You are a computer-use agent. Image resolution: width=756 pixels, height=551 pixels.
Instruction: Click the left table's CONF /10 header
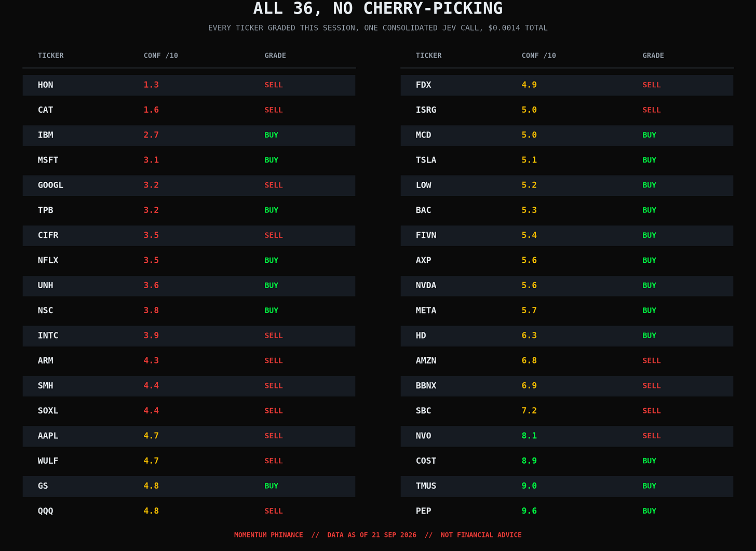pyautogui.click(x=161, y=56)
